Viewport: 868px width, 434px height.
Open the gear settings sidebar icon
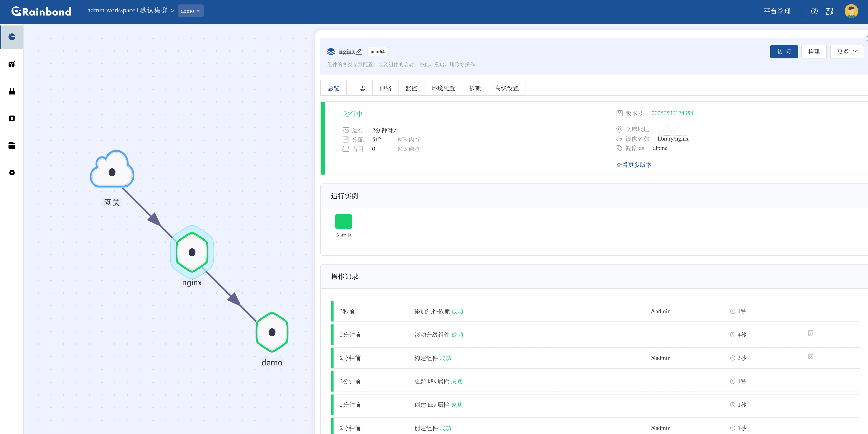[x=12, y=173]
